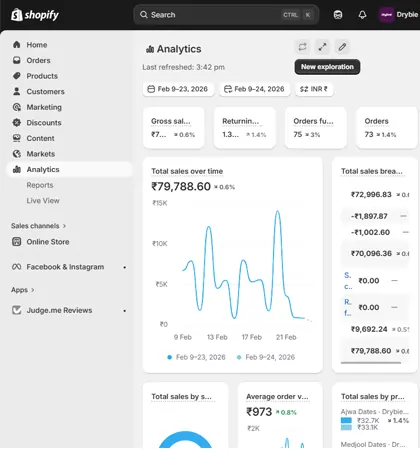Click the search input field

click(x=226, y=15)
